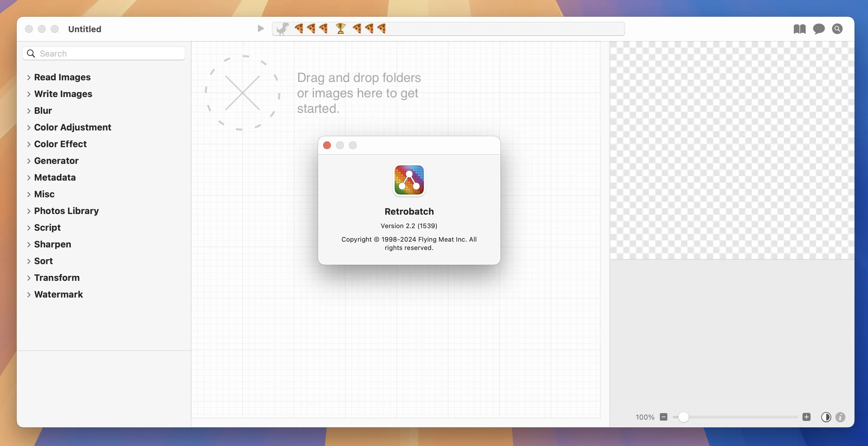Expand the Generator category

coord(29,161)
